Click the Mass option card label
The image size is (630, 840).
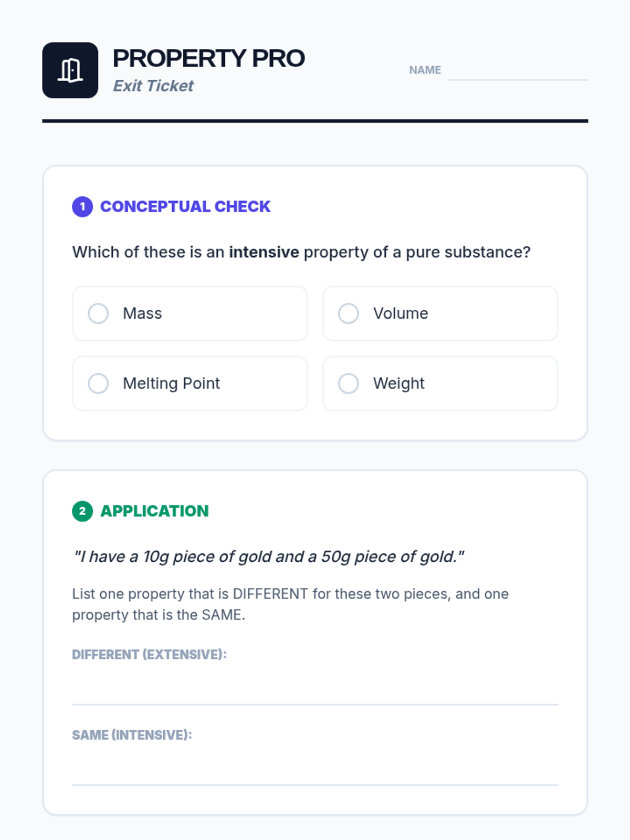[142, 313]
